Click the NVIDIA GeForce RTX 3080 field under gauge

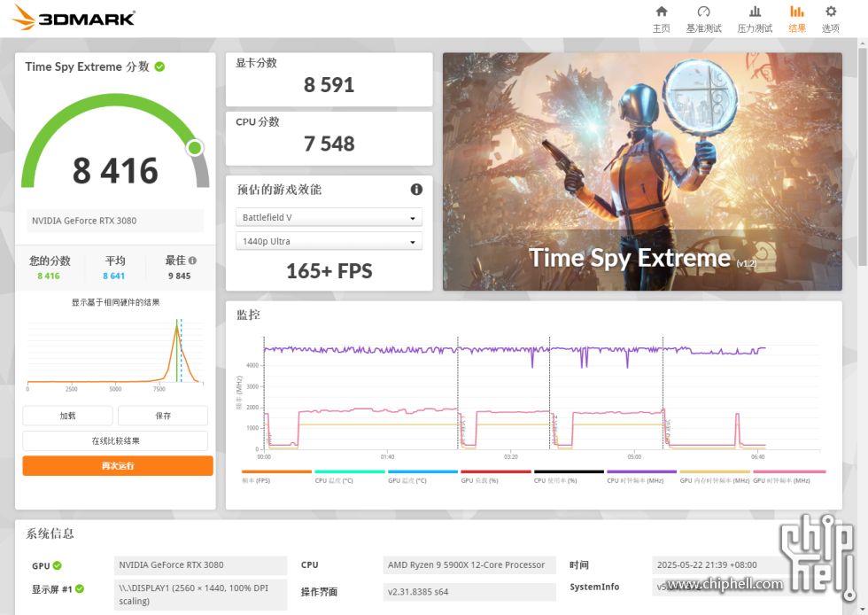115,221
